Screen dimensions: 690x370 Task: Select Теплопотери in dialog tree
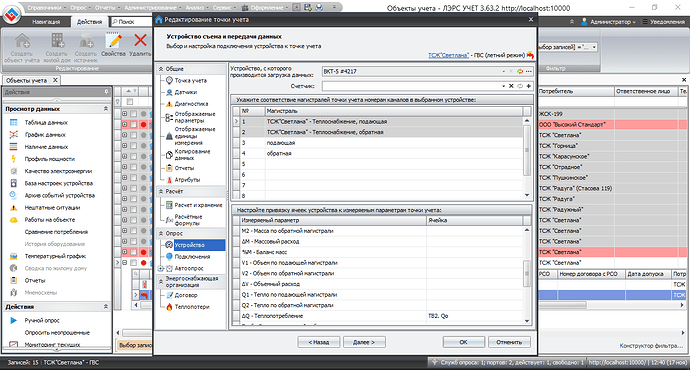(192, 307)
